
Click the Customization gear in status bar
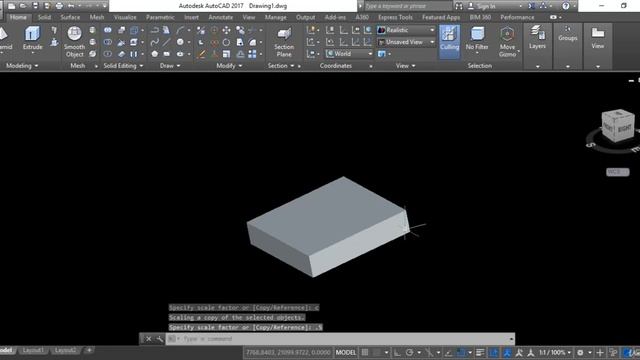(x=580, y=352)
